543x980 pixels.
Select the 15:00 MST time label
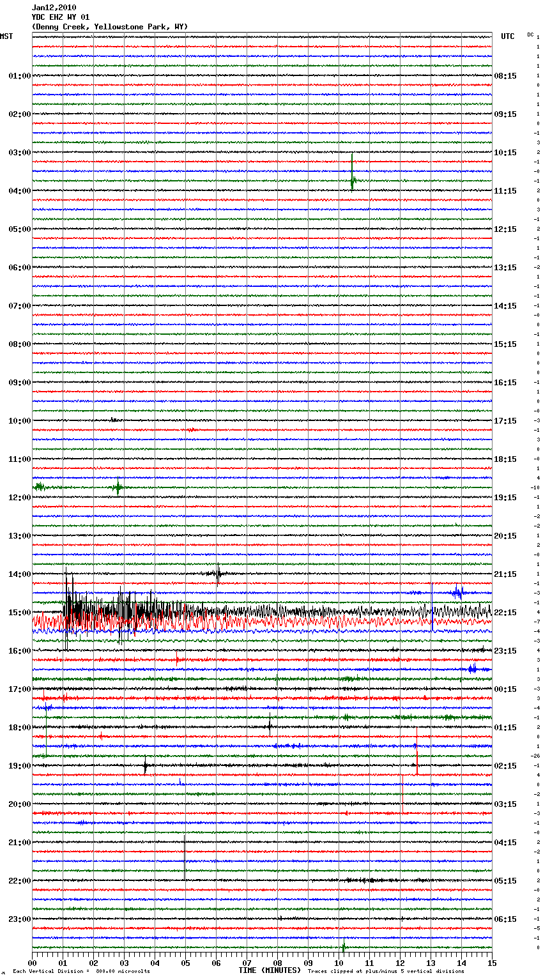(x=19, y=613)
